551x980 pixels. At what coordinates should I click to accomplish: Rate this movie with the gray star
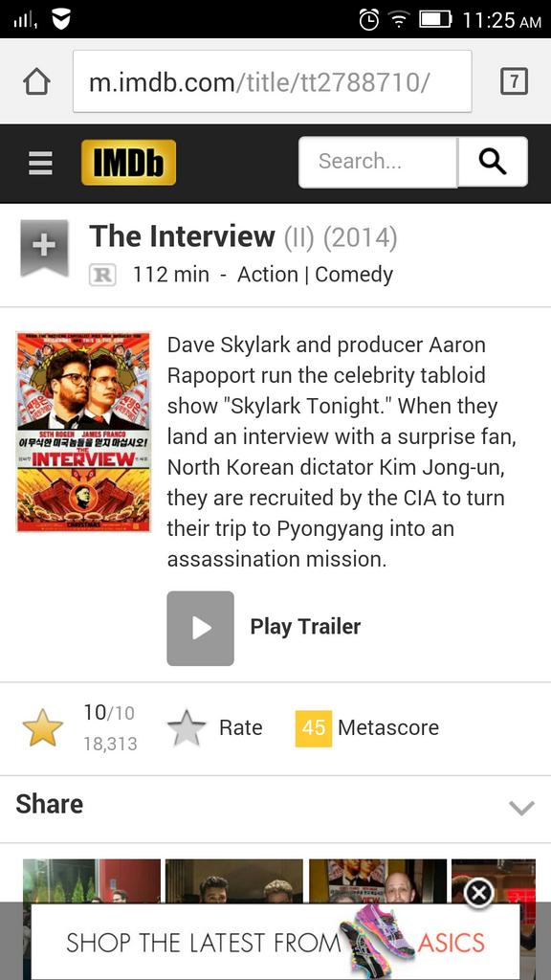187,728
